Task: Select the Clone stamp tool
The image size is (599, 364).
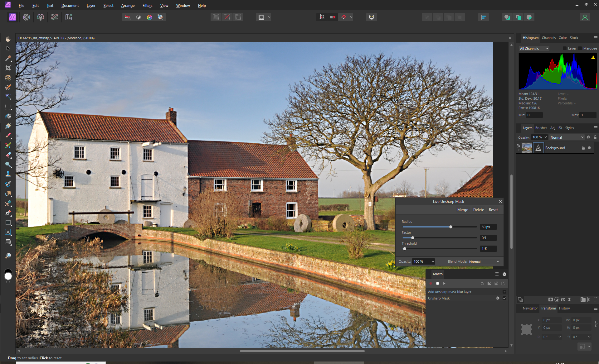Action: [8, 174]
